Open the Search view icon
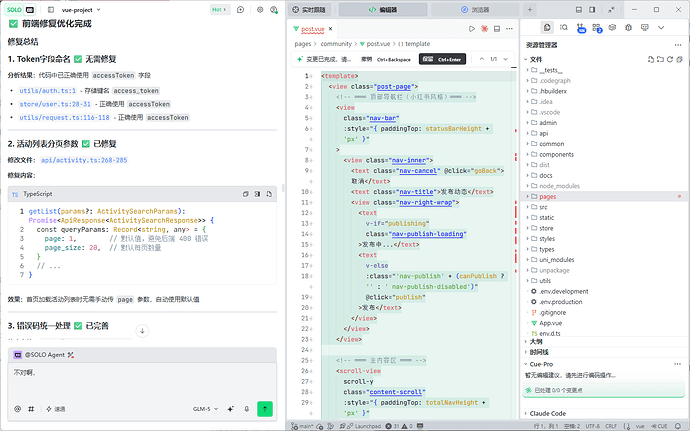 [x=564, y=27]
